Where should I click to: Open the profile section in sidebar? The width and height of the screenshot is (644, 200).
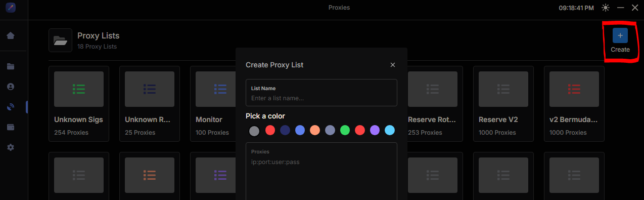[10, 87]
